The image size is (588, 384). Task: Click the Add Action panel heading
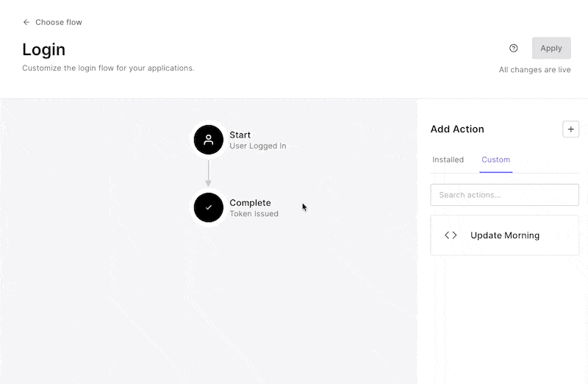click(457, 129)
